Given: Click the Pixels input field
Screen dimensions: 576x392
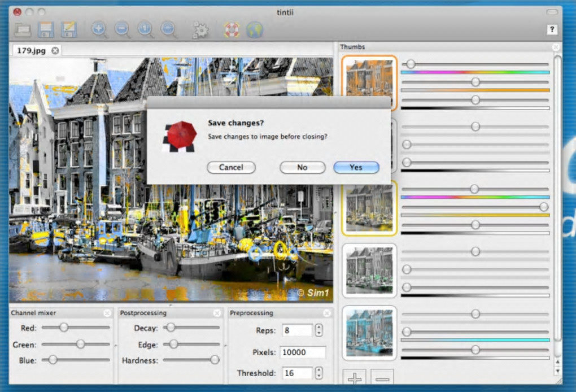Looking at the screenshot, I should point(303,352).
